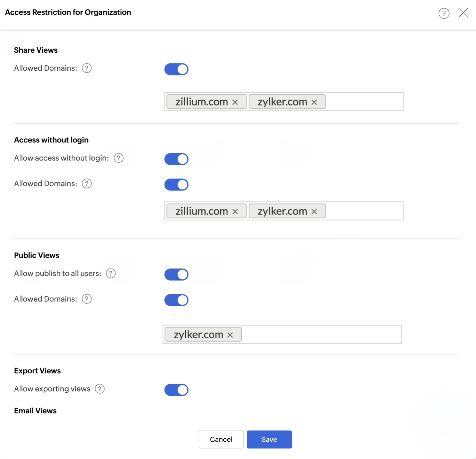The width and height of the screenshot is (476, 459).
Task: Remove zillium.com from Share Views domains
Action: click(x=235, y=102)
